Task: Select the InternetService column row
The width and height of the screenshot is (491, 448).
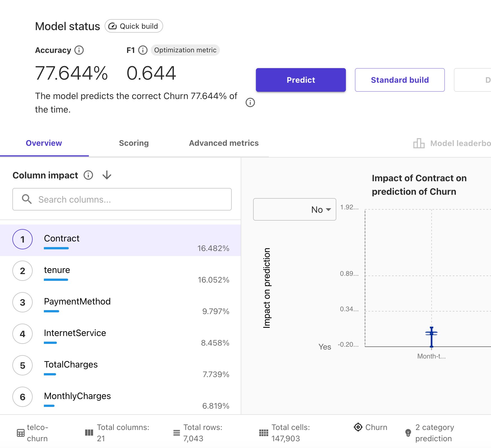Action: point(120,335)
